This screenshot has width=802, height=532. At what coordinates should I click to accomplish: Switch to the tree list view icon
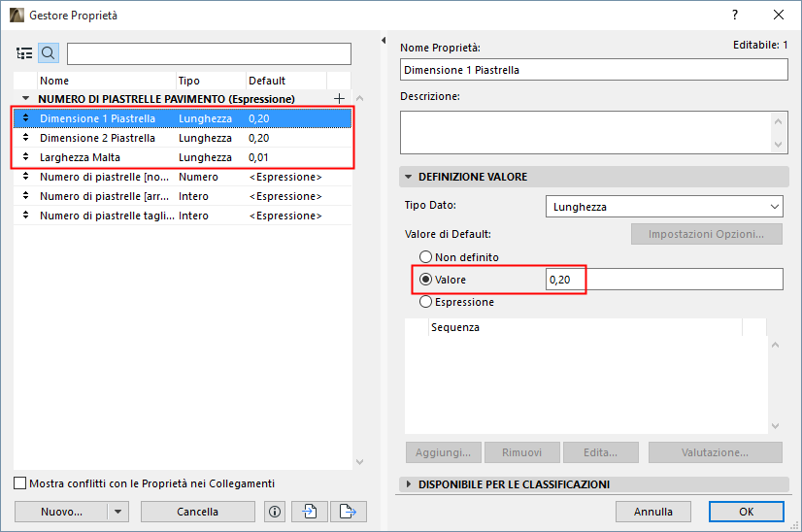pos(24,53)
